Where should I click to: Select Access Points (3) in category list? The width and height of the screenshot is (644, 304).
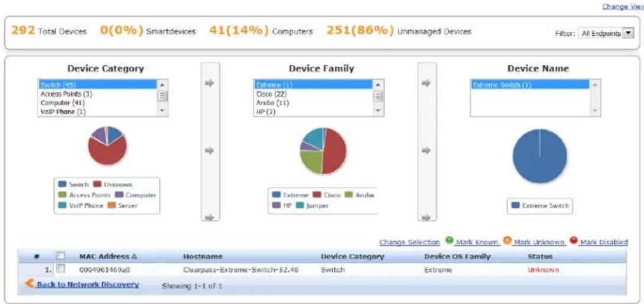coord(97,93)
